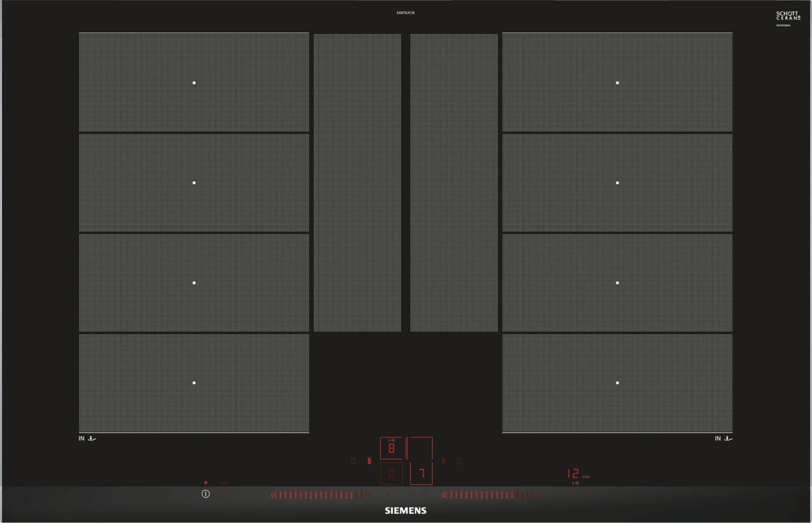Tap the 0 at right slider start
The height and width of the screenshot is (523, 812).
(443, 495)
